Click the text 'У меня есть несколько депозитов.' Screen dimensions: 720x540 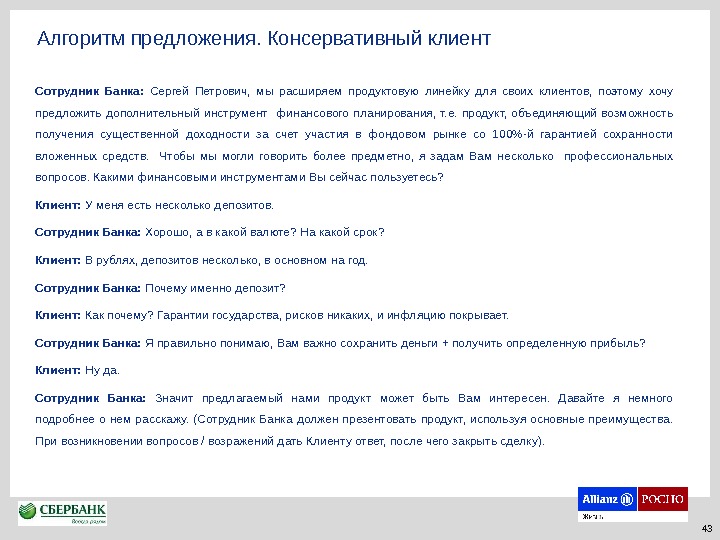click(180, 205)
